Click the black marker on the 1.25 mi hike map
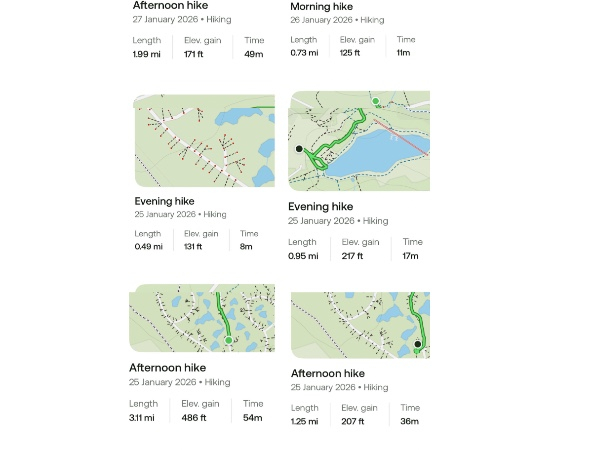The height and width of the screenshot is (450, 600). [418, 344]
